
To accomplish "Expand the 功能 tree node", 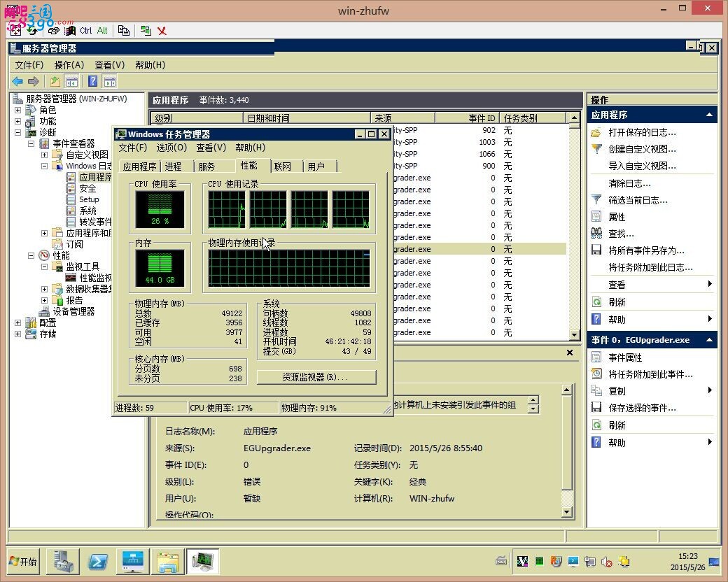I will tap(17, 121).
